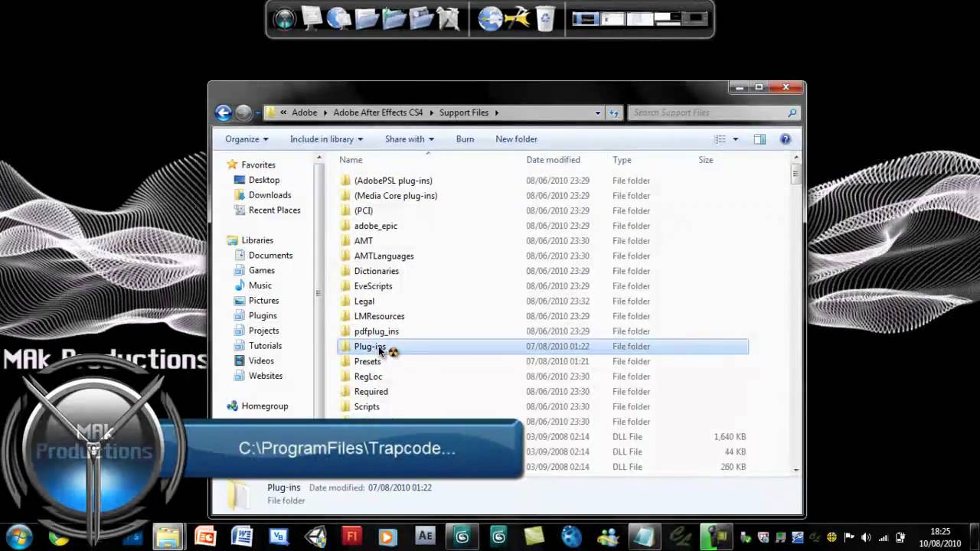Click the glowing orb icon in the top dock
The width and height of the screenshot is (980, 551).
click(284, 19)
